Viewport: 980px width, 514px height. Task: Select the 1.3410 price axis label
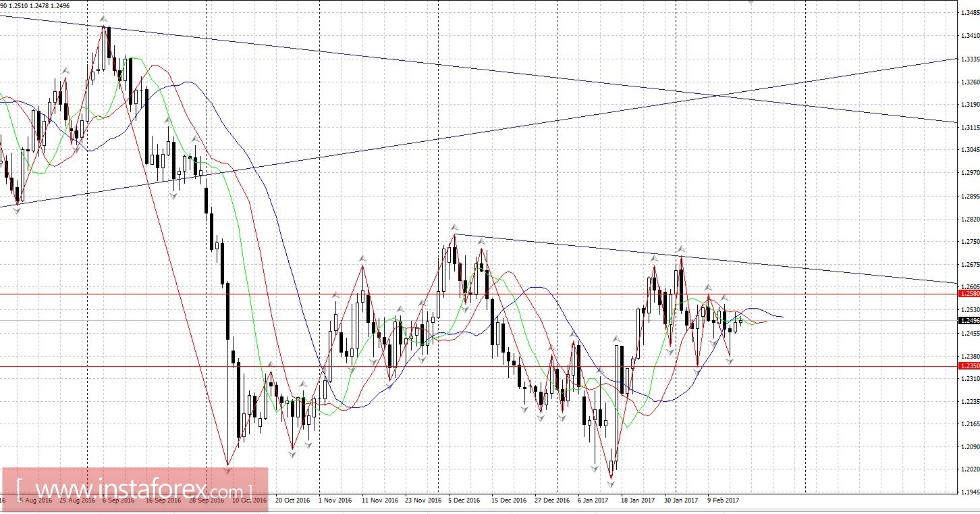point(969,36)
